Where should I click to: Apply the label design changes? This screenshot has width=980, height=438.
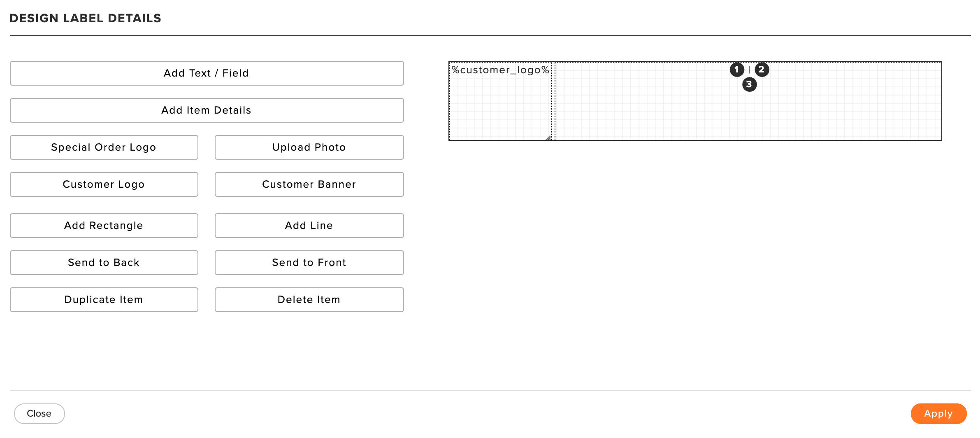938,414
